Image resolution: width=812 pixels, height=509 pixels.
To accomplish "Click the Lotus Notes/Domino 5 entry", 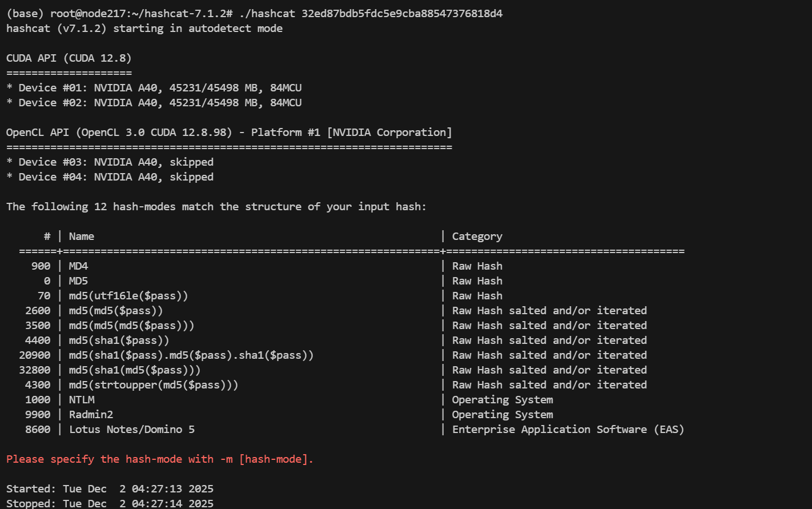I will click(x=131, y=430).
